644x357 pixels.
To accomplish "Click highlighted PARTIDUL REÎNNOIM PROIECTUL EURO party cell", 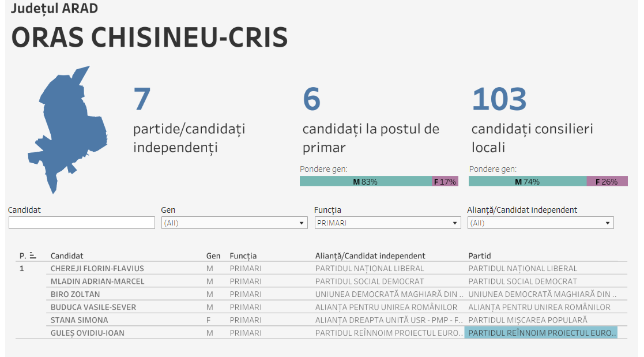I will (x=540, y=333).
